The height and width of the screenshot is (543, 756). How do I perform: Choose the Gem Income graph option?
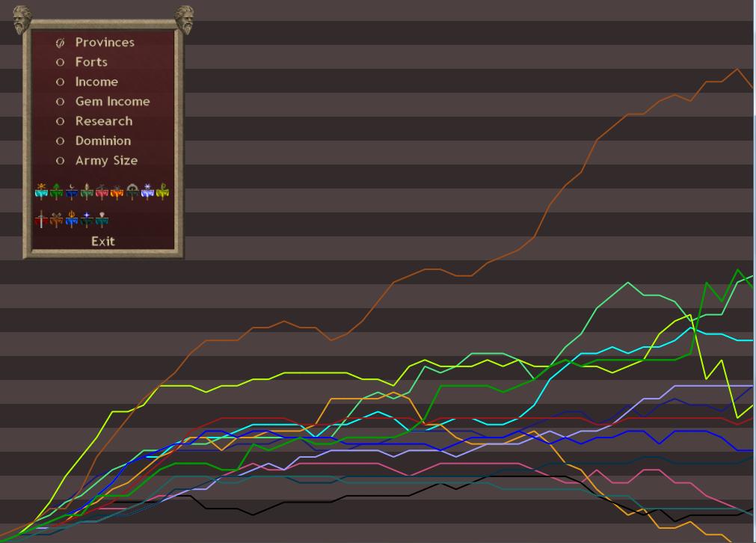click(111, 101)
